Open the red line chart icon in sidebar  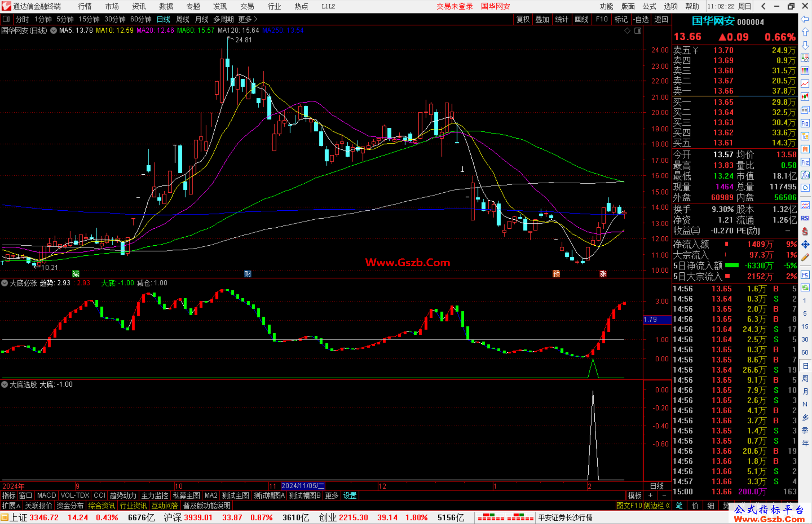(x=805, y=84)
